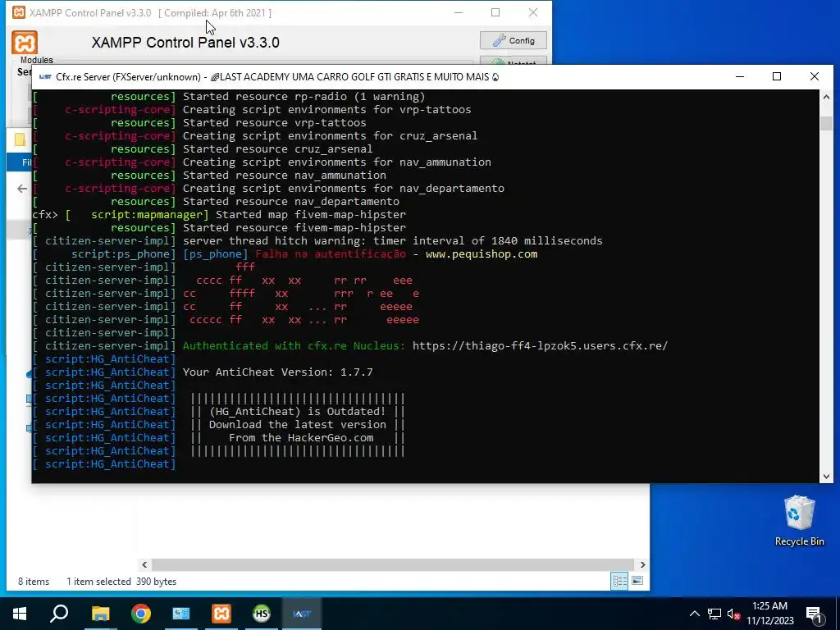Close the Cfx.re Server console window
Screen dimensions: 840x630
815,76
